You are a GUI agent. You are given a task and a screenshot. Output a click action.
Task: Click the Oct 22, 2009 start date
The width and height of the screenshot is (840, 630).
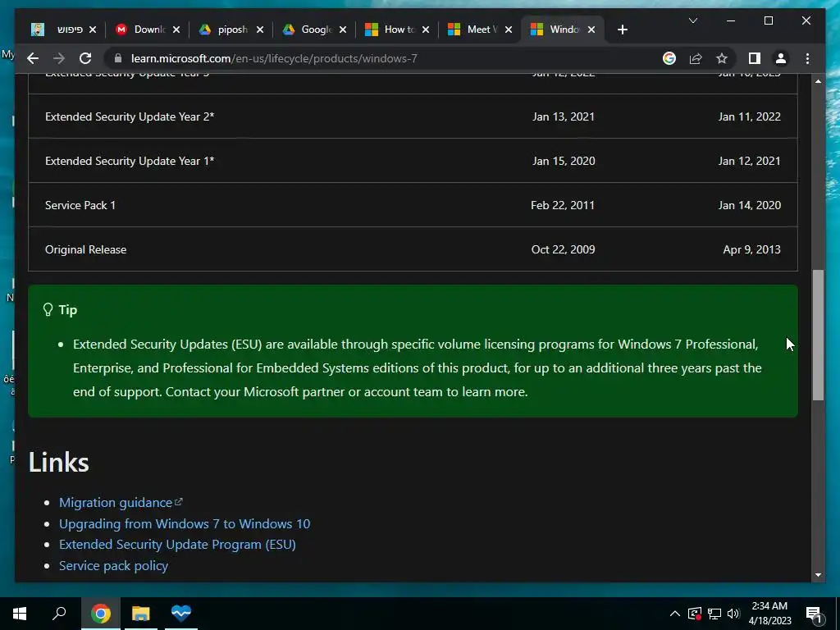click(x=563, y=249)
